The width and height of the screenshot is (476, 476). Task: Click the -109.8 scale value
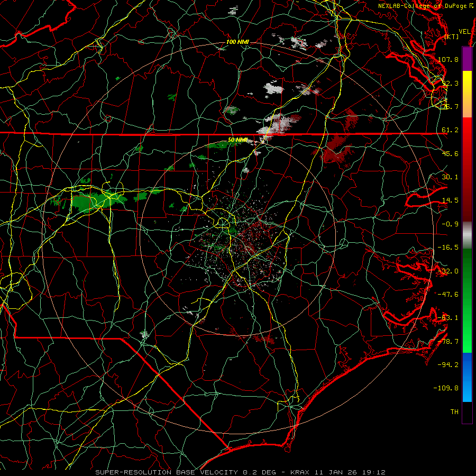[x=447, y=388]
